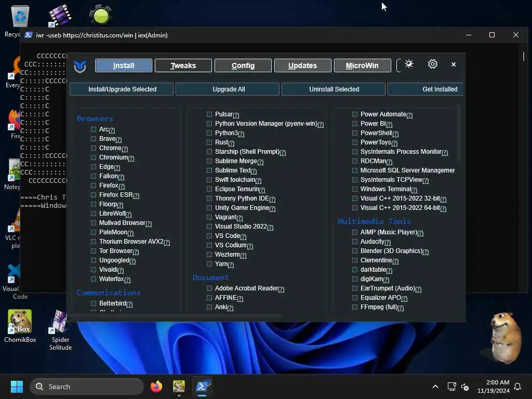Viewport: 532px width, 399px height.
Task: Switch to the MicroWin tab
Action: coord(362,65)
